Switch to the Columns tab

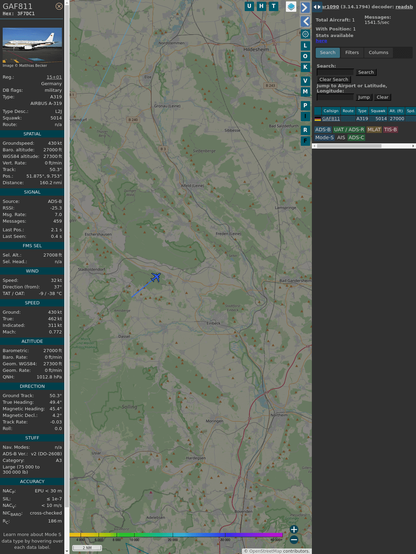(379, 53)
